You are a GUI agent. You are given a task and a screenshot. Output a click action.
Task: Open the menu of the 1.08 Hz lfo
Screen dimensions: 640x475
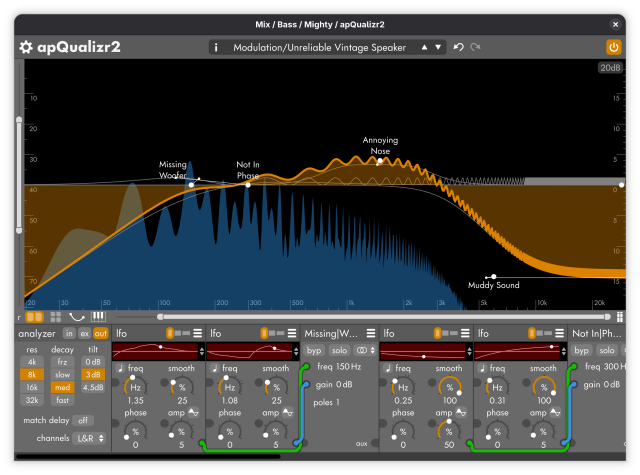[292, 333]
